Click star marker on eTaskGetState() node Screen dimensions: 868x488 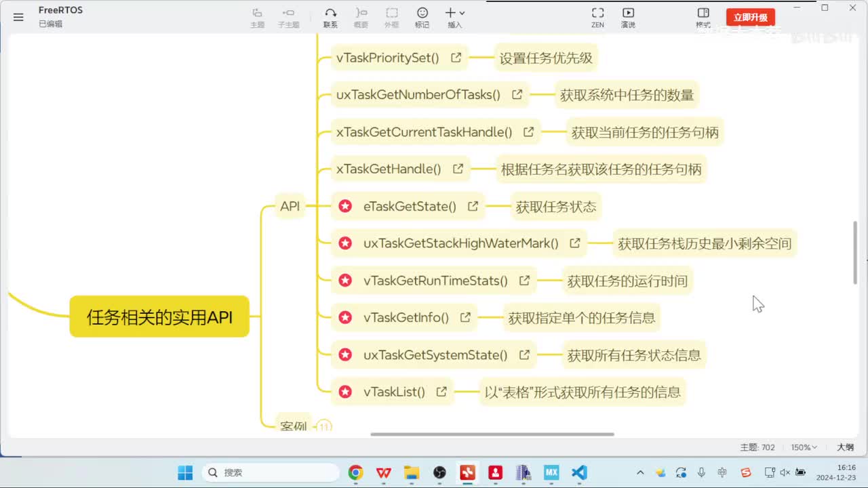(x=345, y=206)
